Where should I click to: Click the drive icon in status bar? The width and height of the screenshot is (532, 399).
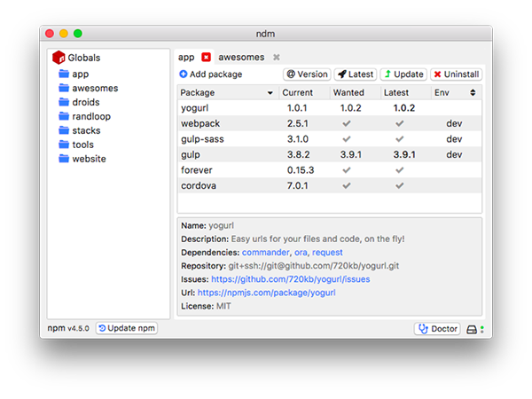(x=472, y=329)
